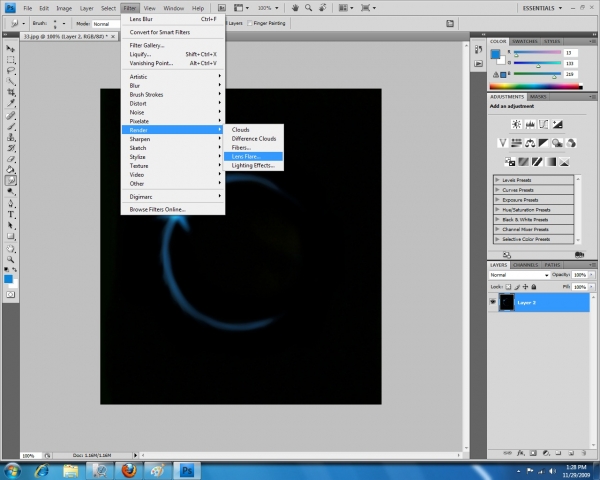This screenshot has height=480, width=600.
Task: Select the Zoom tool in the toolbox
Action: (x=11, y=260)
